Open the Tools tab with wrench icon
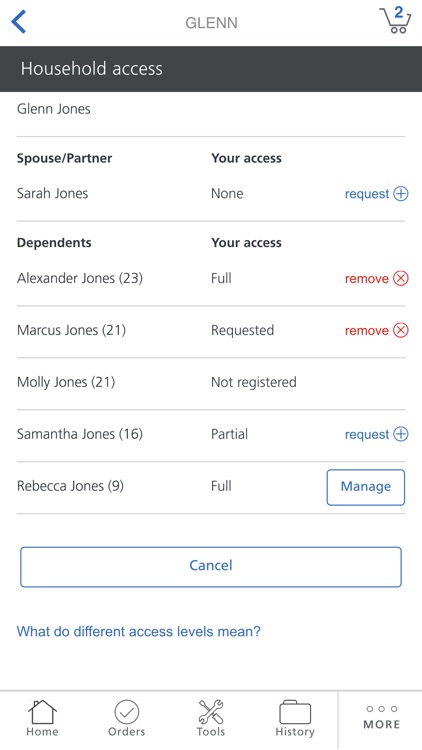 coord(211,718)
